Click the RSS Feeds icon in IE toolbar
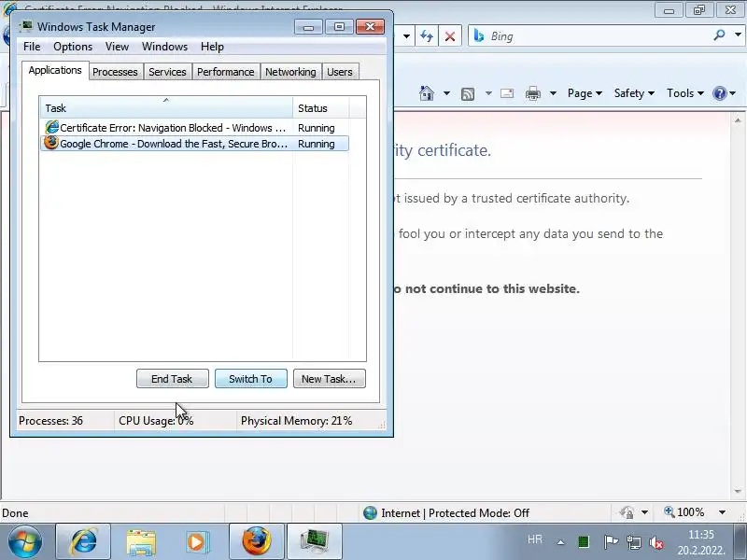This screenshot has height=560, width=747. (468, 94)
